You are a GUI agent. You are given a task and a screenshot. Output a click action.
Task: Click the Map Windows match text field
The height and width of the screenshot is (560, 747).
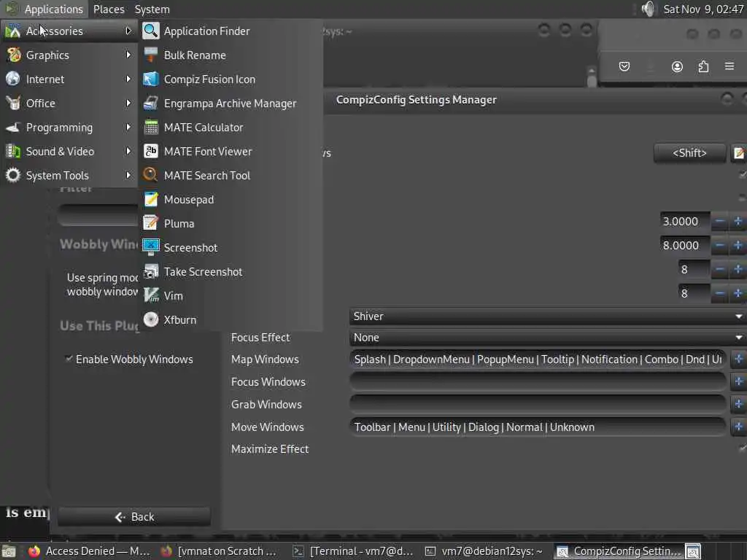pos(538,359)
